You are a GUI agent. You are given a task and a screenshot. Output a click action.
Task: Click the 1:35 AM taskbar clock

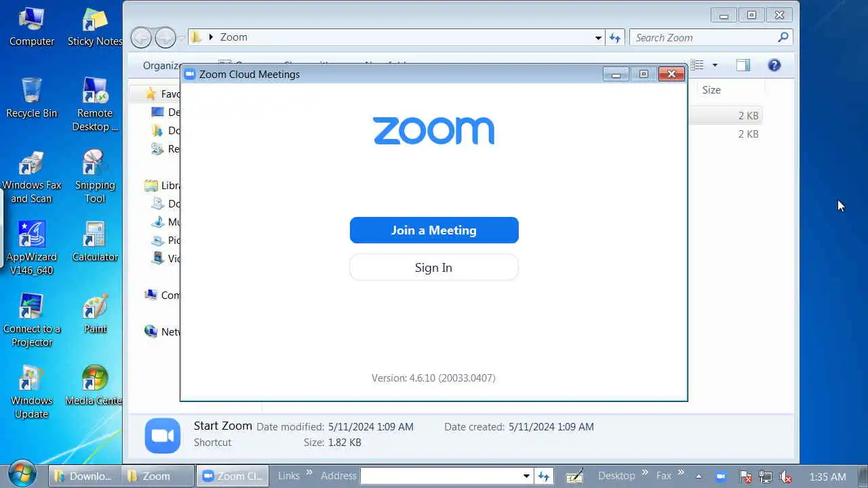tap(827, 476)
